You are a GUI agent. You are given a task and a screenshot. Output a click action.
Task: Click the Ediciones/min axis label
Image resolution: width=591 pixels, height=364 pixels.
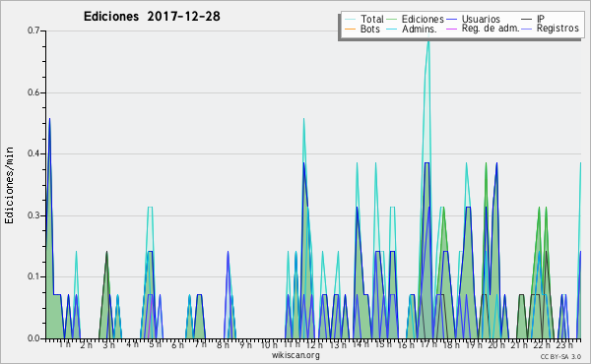click(10, 185)
